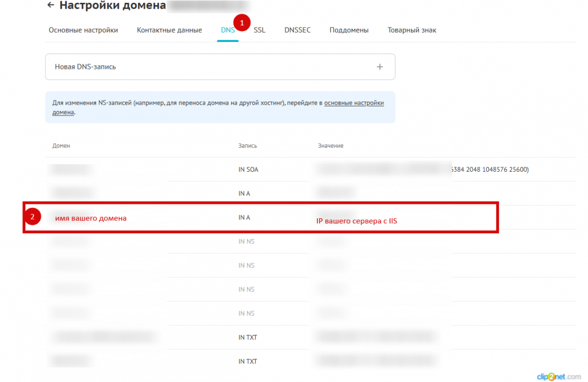Click the Запись column header

click(x=248, y=145)
